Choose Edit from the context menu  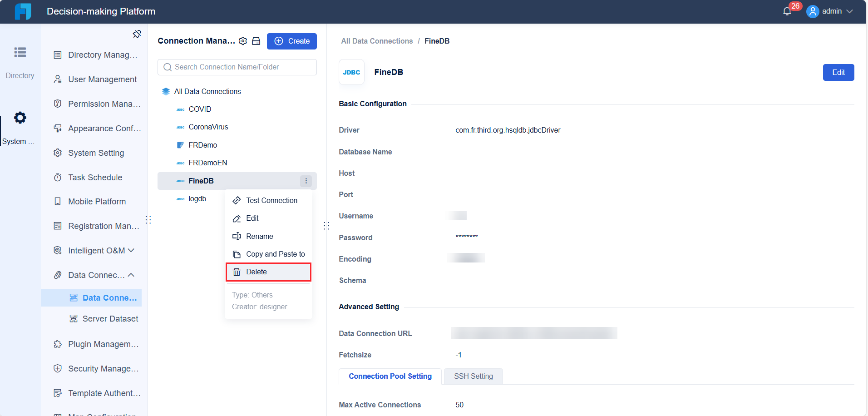[268, 218]
